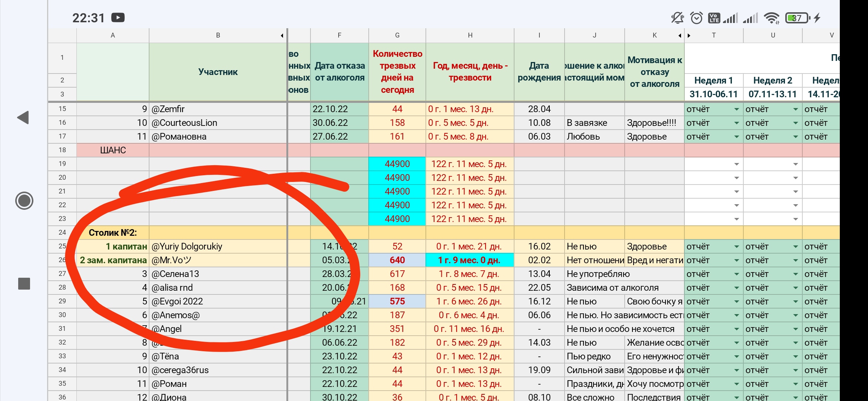Select the 22.10.22 date in @Zemfir row
The width and height of the screenshot is (868, 401).
(340, 109)
